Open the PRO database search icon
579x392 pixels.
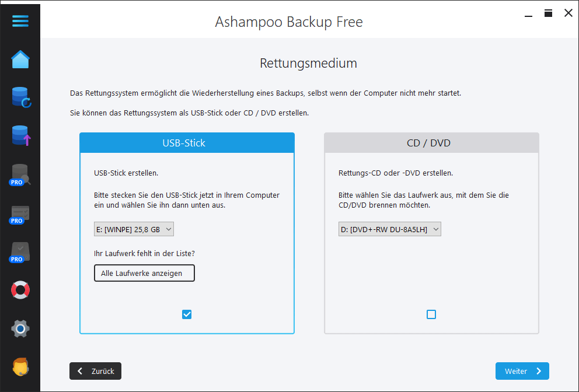pos(20,174)
